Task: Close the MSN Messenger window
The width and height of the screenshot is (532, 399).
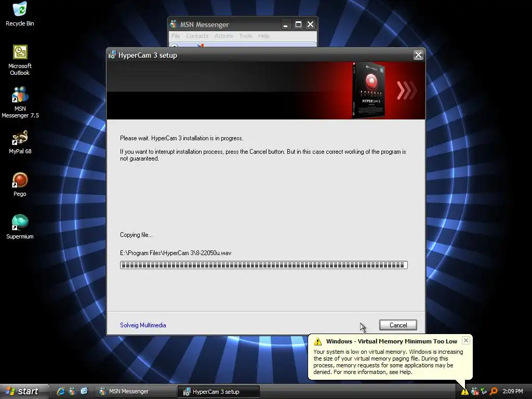Action: pos(311,24)
